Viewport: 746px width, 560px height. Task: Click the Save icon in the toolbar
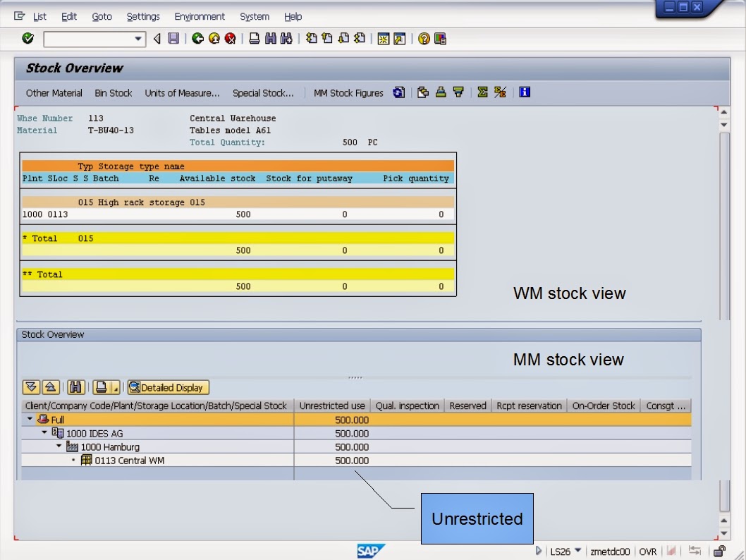[173, 39]
